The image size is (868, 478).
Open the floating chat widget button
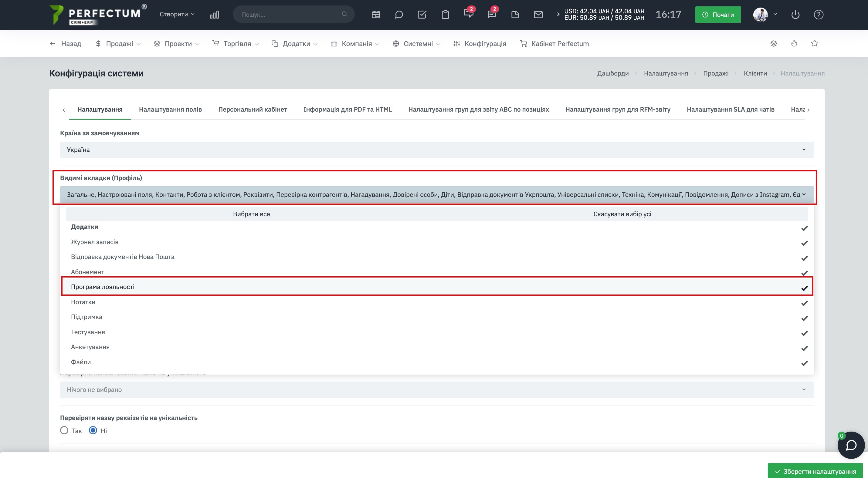851,445
